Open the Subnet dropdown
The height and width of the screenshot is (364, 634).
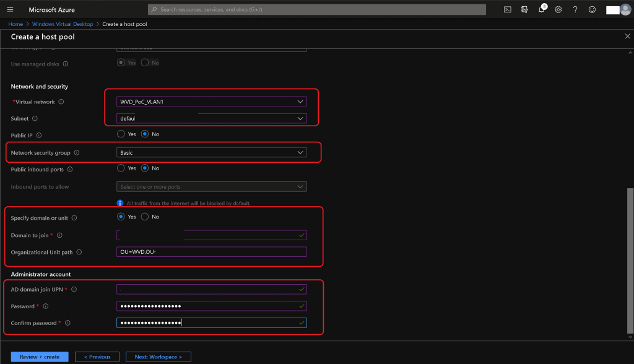coord(212,118)
